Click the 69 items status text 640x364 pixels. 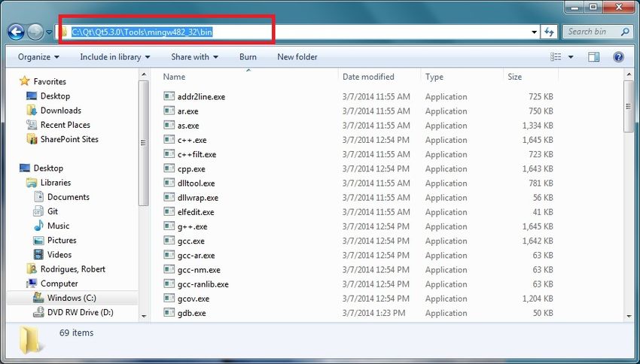76,332
